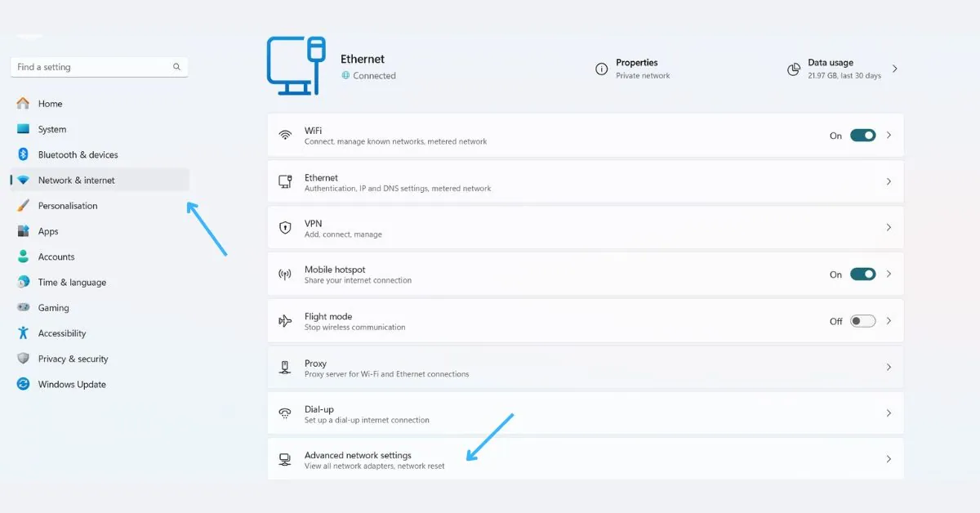This screenshot has height=513, width=980.
Task: Open Privacy & security label
Action: 73,359
